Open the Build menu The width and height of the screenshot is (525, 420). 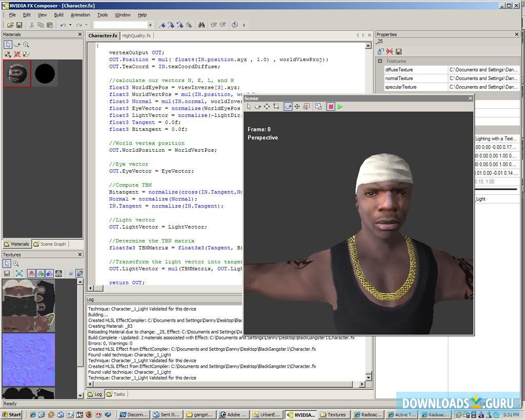tap(58, 15)
